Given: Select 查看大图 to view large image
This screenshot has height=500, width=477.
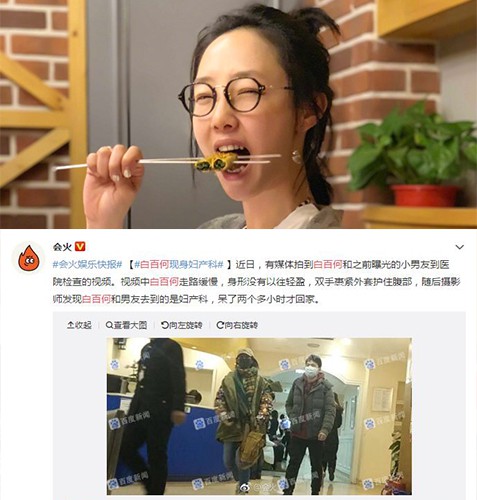Looking at the screenshot, I should coord(126,325).
